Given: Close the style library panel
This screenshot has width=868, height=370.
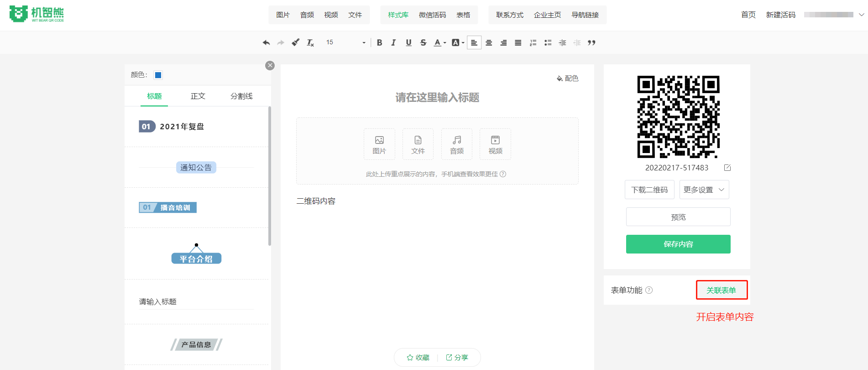Looking at the screenshot, I should [270, 65].
